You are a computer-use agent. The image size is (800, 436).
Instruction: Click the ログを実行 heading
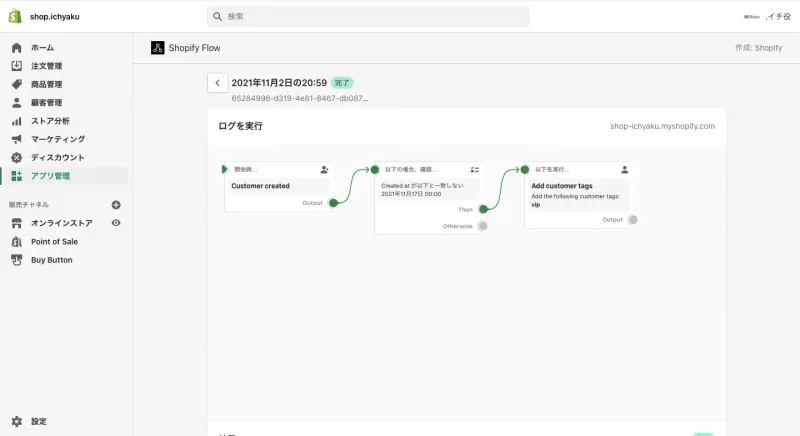(x=240, y=126)
